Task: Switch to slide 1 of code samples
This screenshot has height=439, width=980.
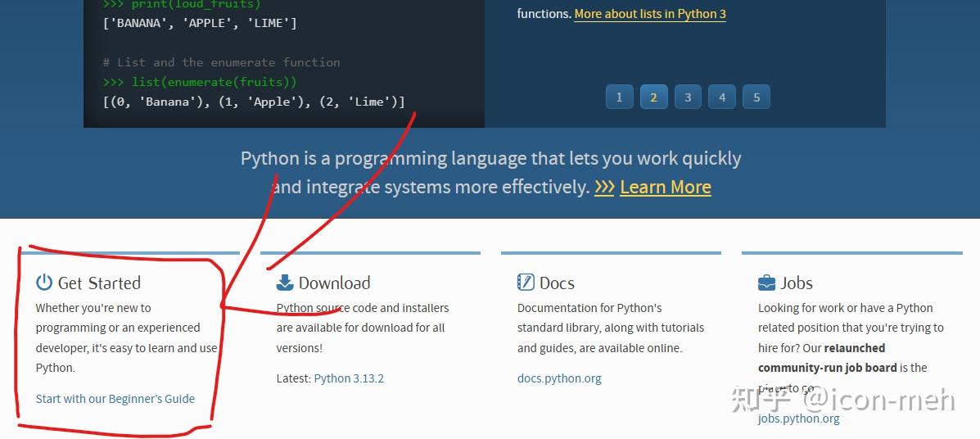Action: 619,97
